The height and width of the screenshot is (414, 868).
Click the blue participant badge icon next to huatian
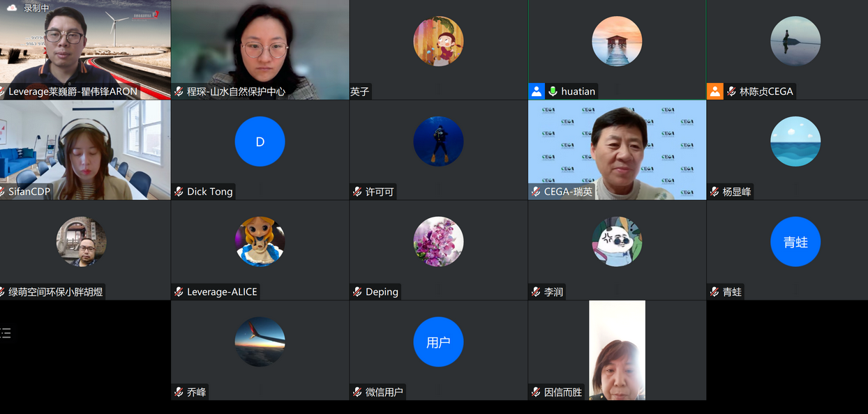[x=536, y=91]
